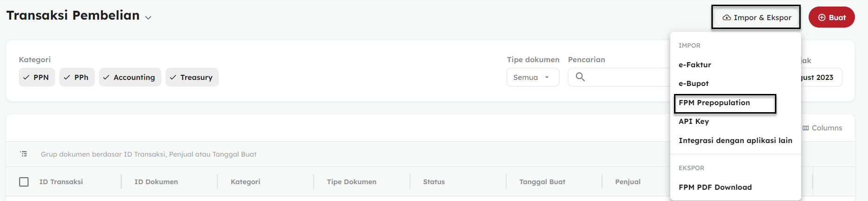868x201 pixels.
Task: Click the Columns layout icon
Action: click(x=805, y=128)
